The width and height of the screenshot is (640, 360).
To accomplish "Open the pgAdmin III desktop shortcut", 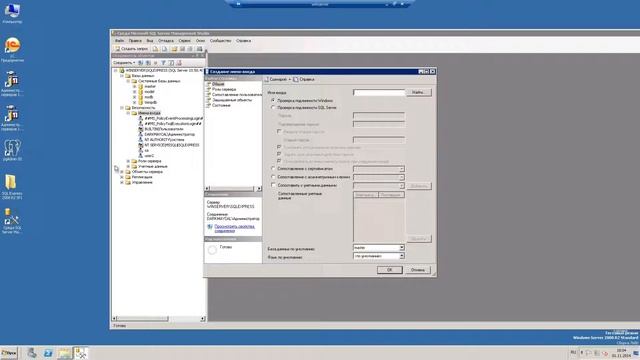I will point(12,150).
